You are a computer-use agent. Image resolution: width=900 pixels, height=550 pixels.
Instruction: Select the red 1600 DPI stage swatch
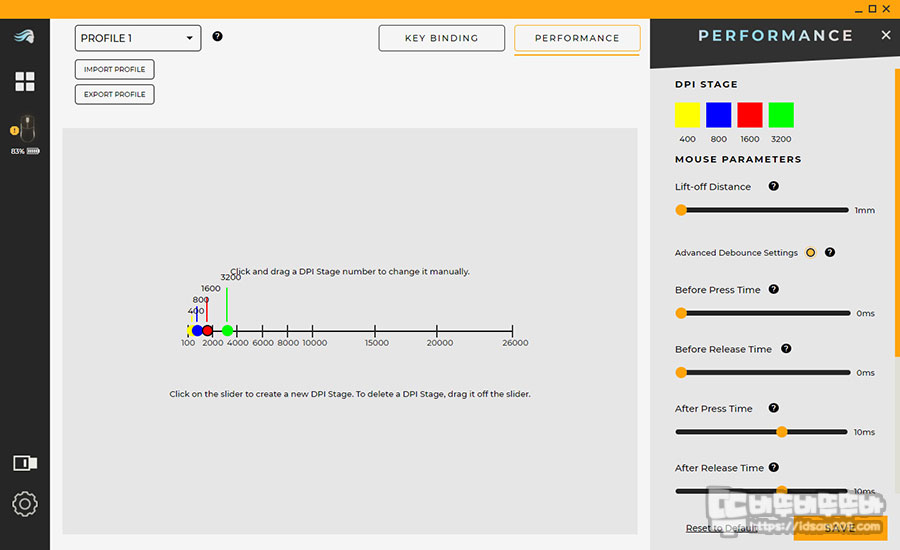coord(750,115)
